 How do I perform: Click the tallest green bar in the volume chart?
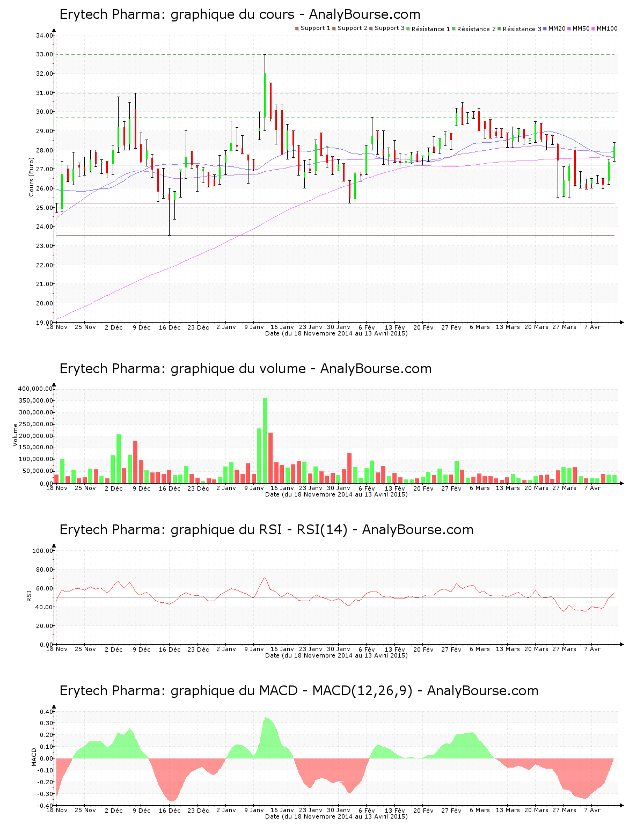pos(265,440)
